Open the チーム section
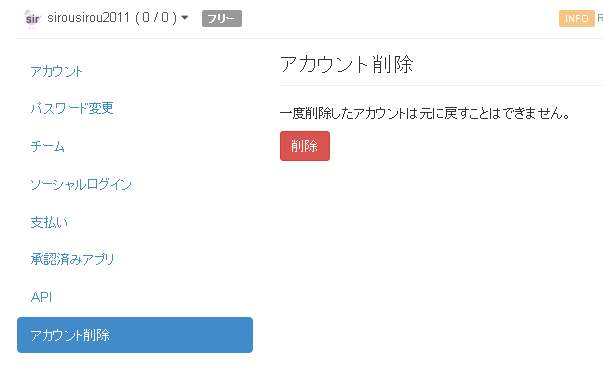 (x=48, y=146)
